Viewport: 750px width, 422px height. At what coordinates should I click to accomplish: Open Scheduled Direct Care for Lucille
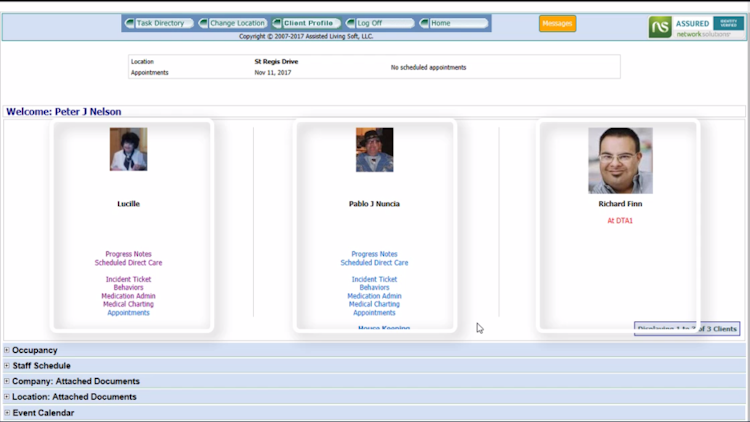[128, 263]
